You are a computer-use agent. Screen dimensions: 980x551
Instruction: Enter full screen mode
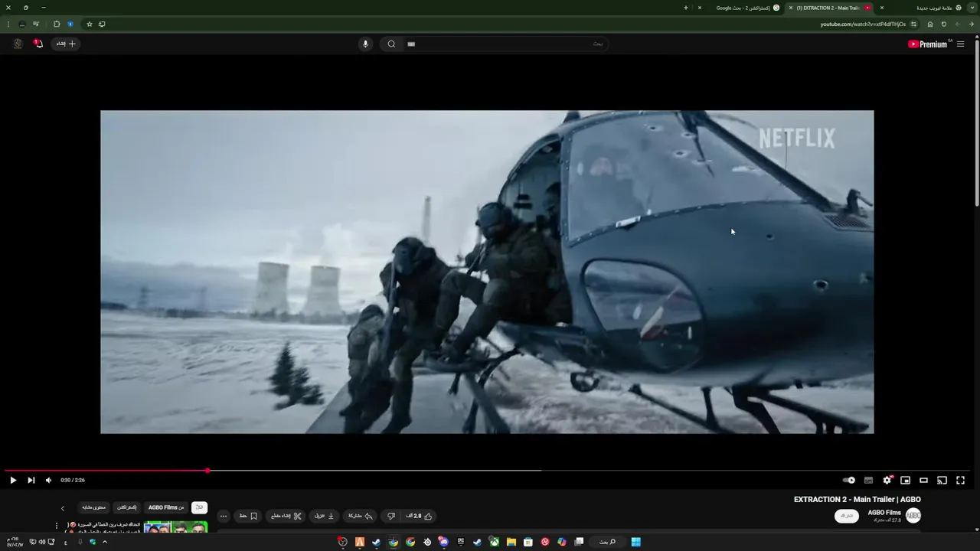tap(960, 481)
